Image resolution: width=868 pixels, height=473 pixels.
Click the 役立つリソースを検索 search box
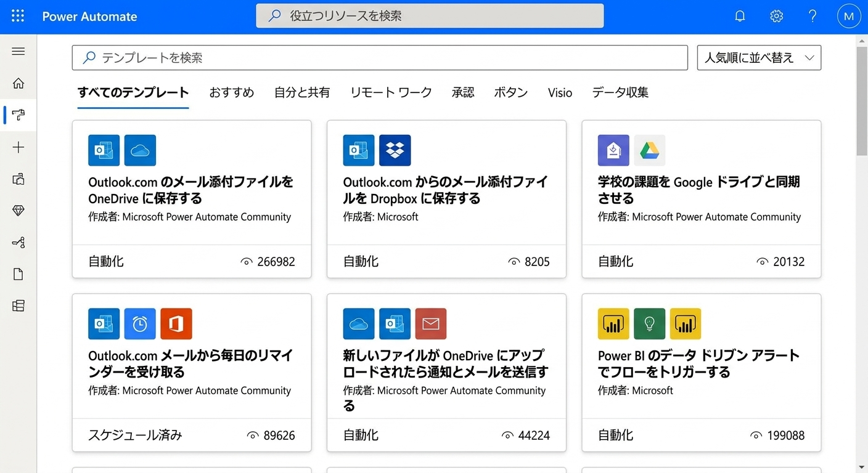click(430, 16)
